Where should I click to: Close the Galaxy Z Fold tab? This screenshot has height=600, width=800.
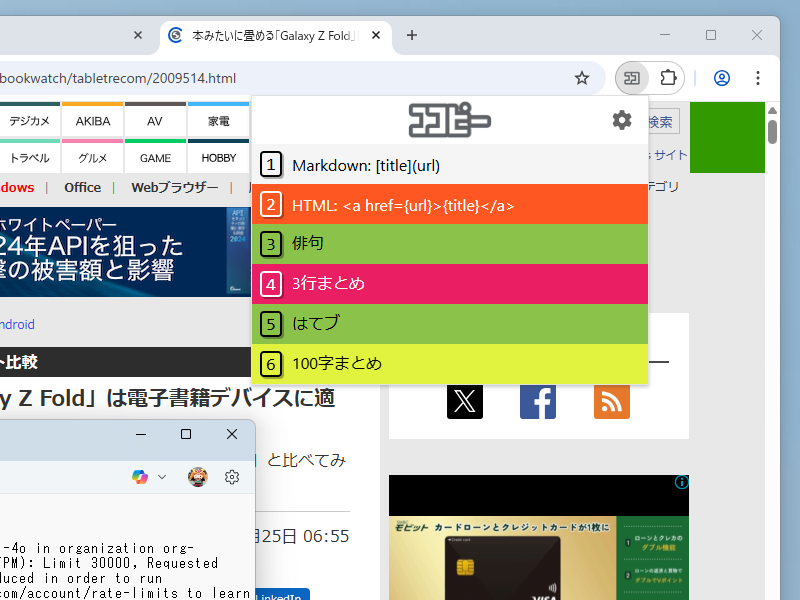(x=376, y=35)
